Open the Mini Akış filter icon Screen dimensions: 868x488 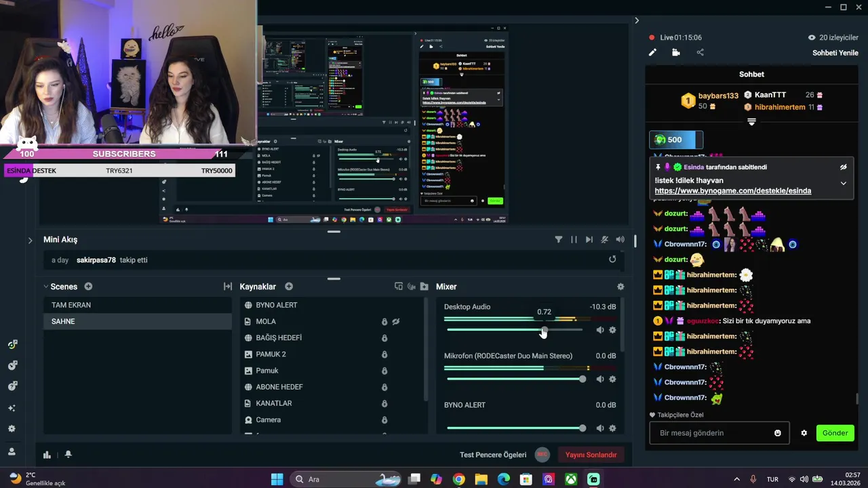(x=558, y=239)
